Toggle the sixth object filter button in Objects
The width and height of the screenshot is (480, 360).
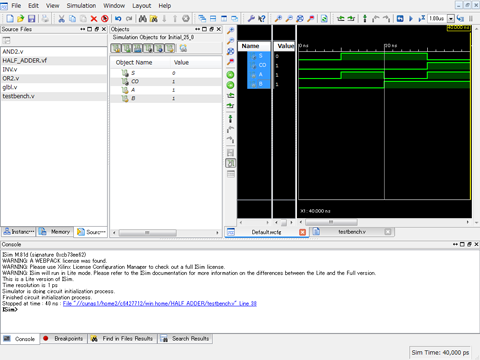[x=170, y=48]
